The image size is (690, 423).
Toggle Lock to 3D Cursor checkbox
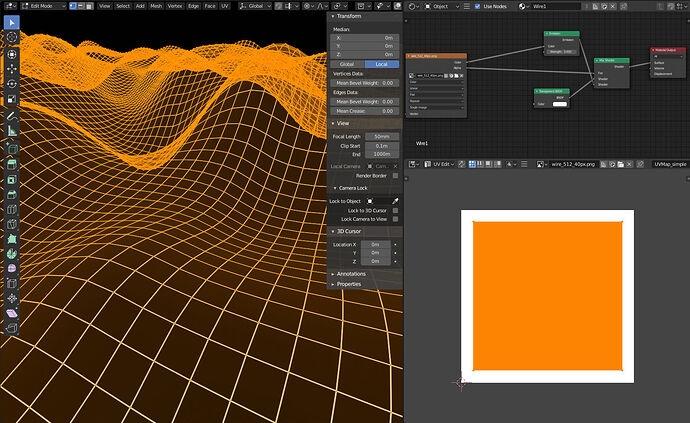coord(395,210)
